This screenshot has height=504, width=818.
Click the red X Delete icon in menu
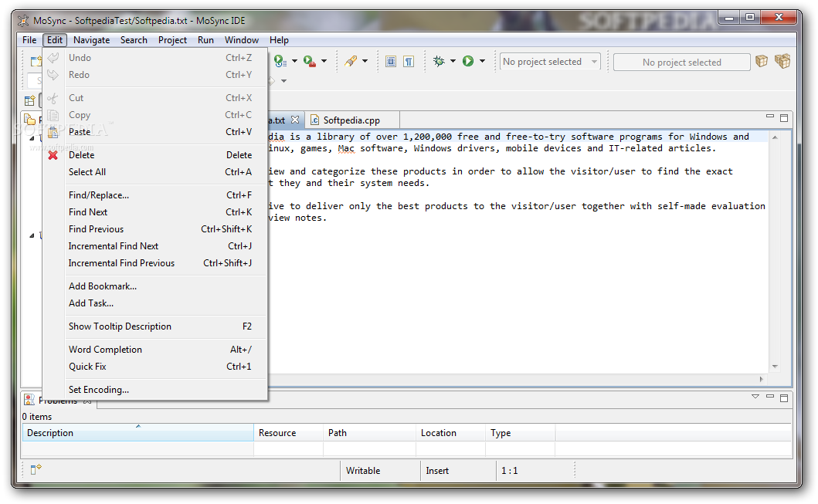tap(53, 155)
